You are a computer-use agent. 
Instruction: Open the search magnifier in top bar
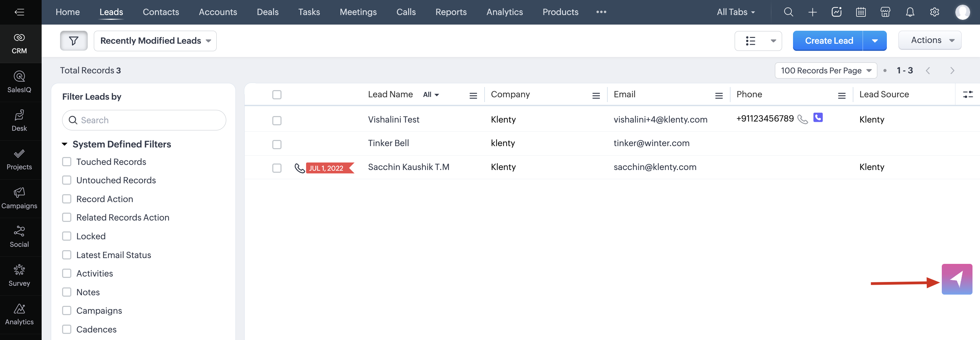tap(788, 12)
